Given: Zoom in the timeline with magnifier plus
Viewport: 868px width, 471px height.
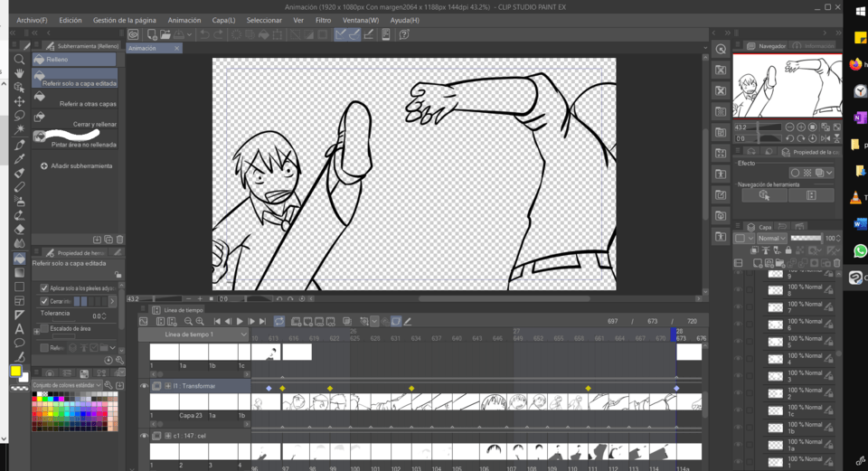Looking at the screenshot, I should (200, 322).
